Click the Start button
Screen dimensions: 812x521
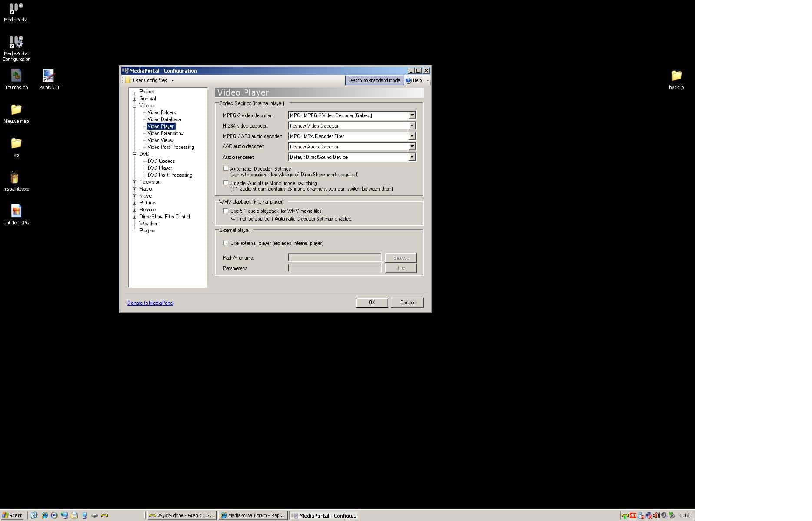[x=12, y=515]
